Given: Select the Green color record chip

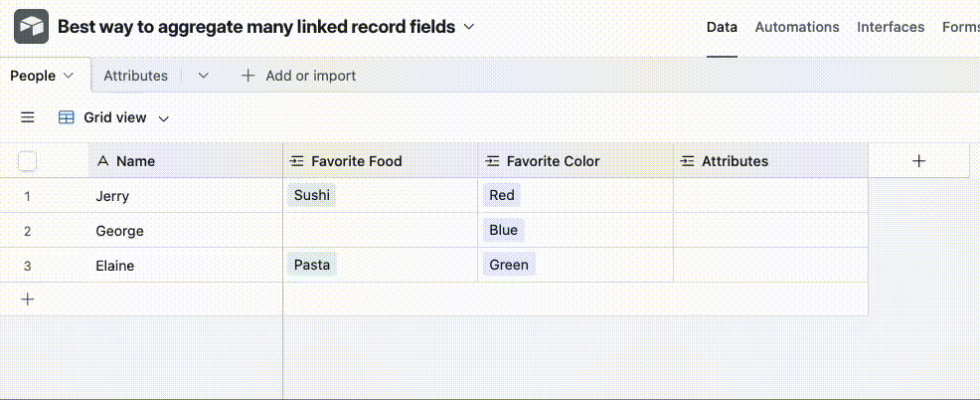Looking at the screenshot, I should coord(509,265).
